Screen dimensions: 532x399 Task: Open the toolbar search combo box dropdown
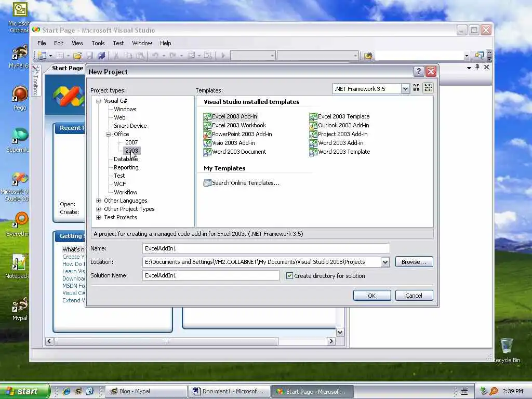[467, 56]
